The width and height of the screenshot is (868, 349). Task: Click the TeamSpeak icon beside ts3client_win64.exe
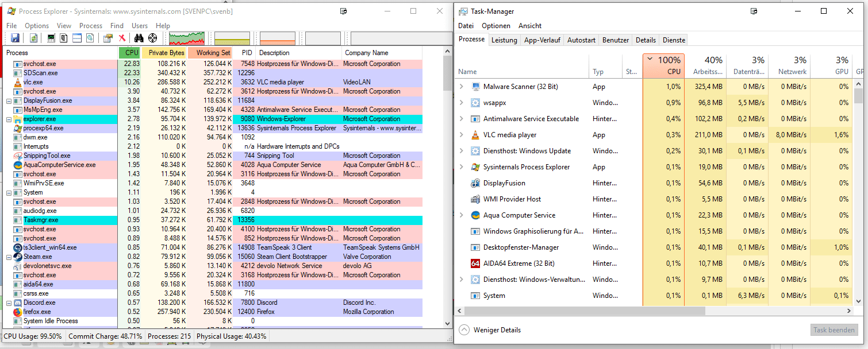[x=18, y=247]
